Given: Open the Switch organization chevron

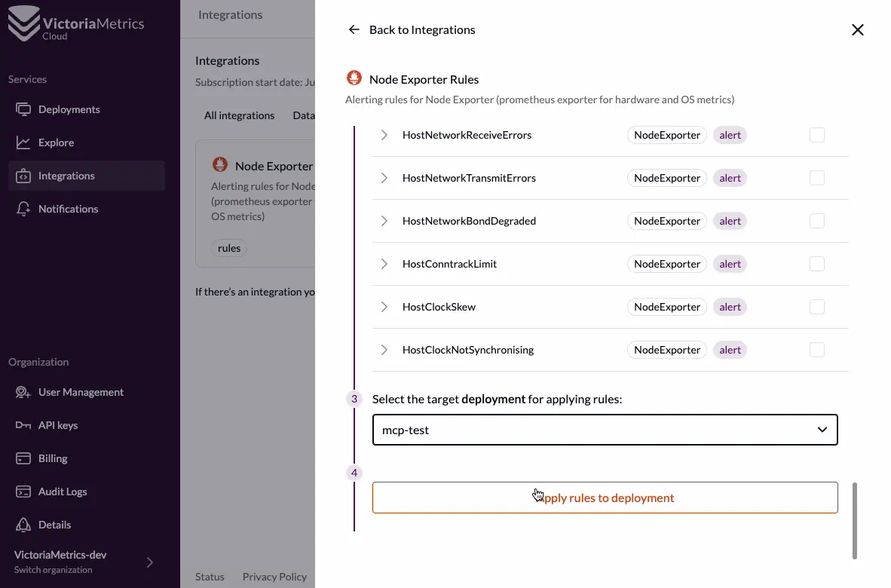Looking at the screenshot, I should (150, 562).
